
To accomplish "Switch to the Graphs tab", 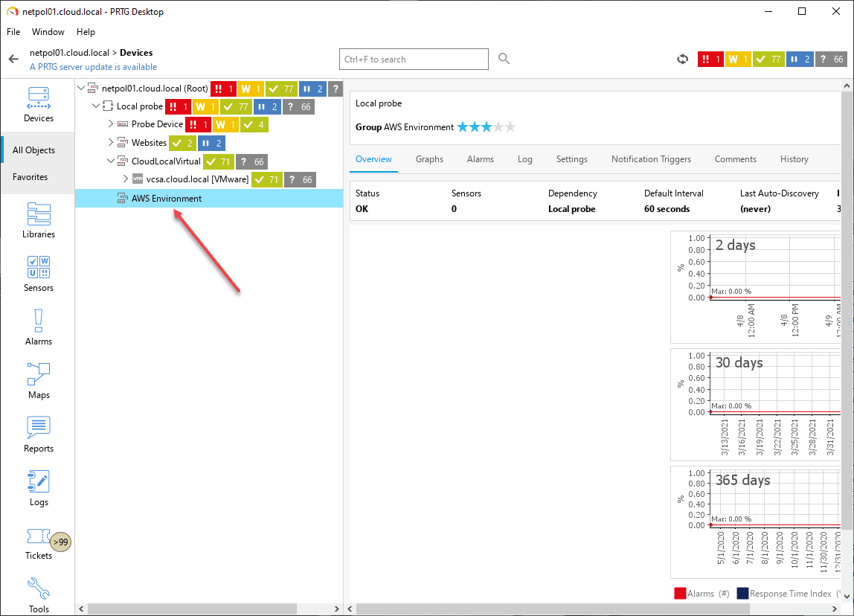I will [429, 159].
